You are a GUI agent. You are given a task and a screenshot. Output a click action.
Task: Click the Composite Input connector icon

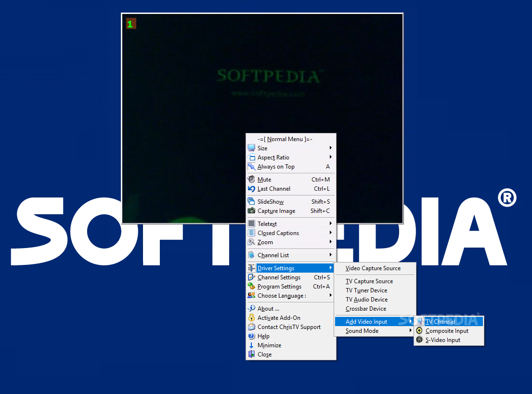pyautogui.click(x=420, y=330)
